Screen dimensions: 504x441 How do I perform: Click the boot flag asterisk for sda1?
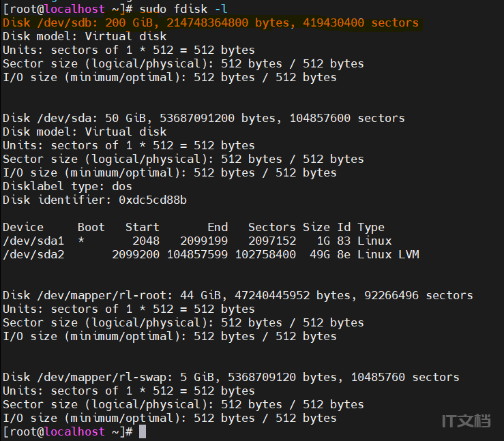(x=81, y=241)
